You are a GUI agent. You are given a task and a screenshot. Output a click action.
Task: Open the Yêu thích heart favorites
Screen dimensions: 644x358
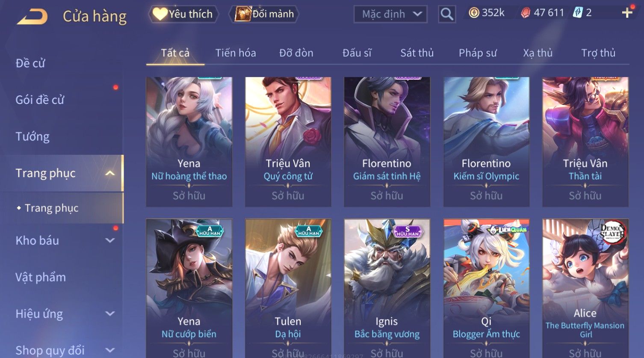183,14
